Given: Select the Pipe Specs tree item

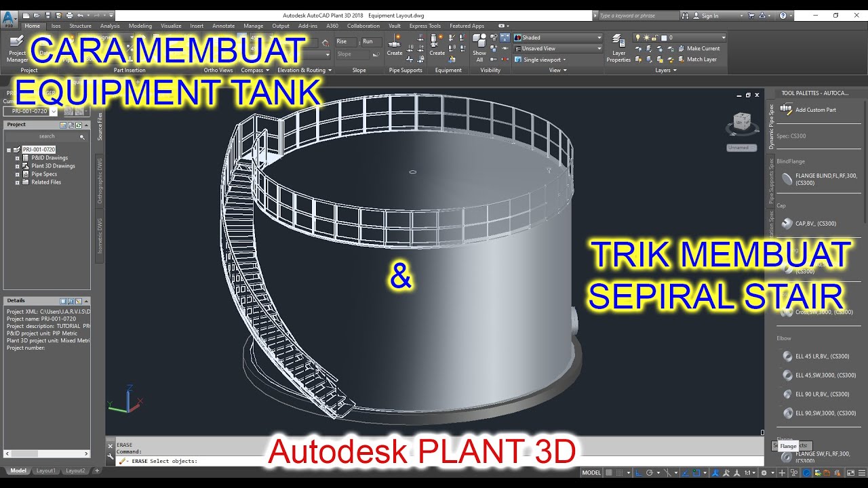Looking at the screenshot, I should [44, 174].
